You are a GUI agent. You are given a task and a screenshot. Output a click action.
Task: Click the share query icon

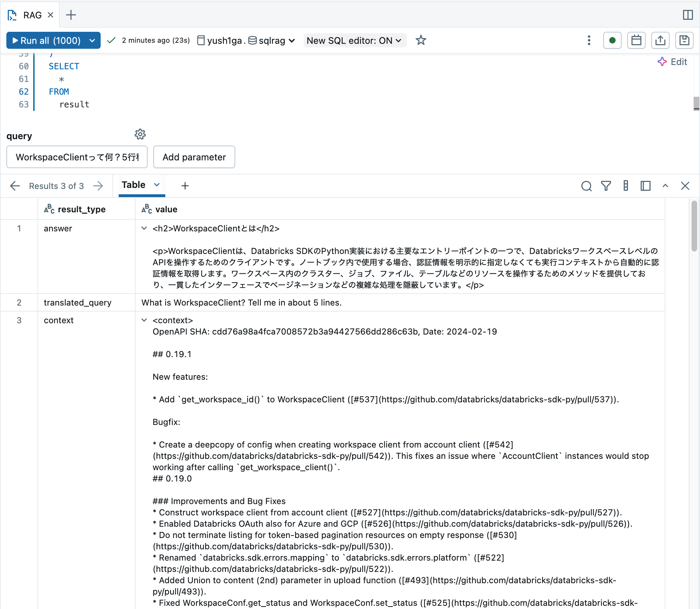(x=660, y=40)
